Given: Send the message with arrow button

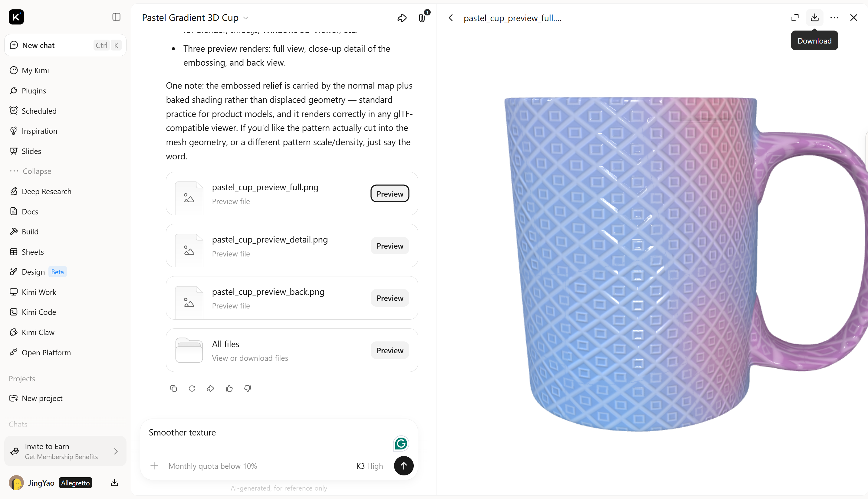Looking at the screenshot, I should coord(404,466).
